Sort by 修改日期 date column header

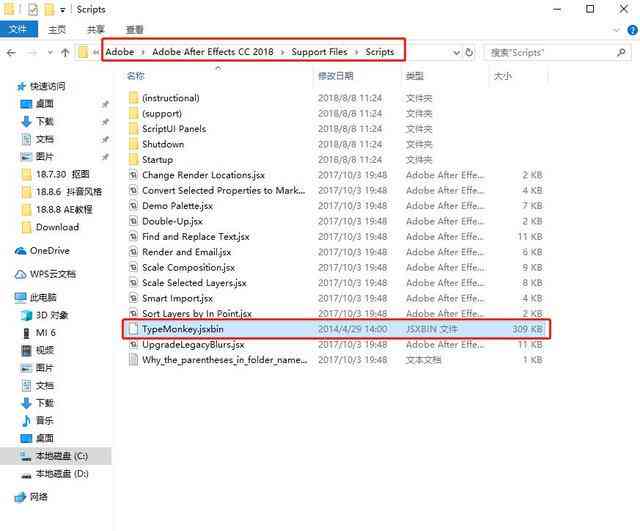[x=336, y=76]
